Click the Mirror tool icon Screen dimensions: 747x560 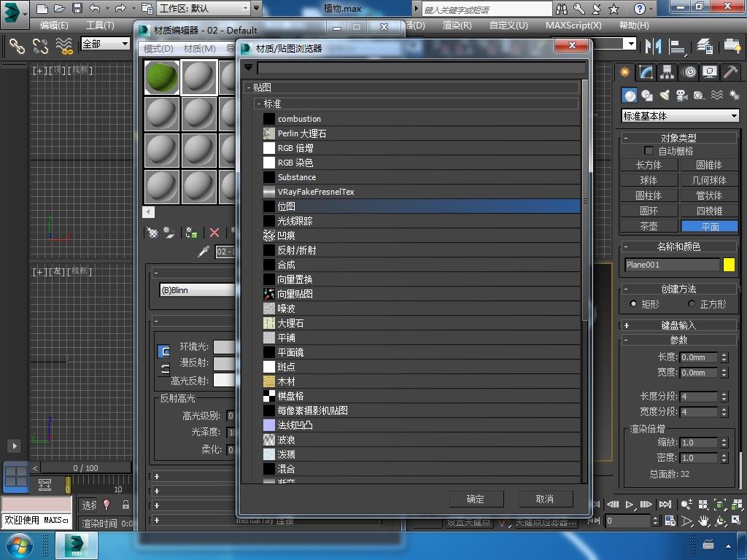[653, 46]
